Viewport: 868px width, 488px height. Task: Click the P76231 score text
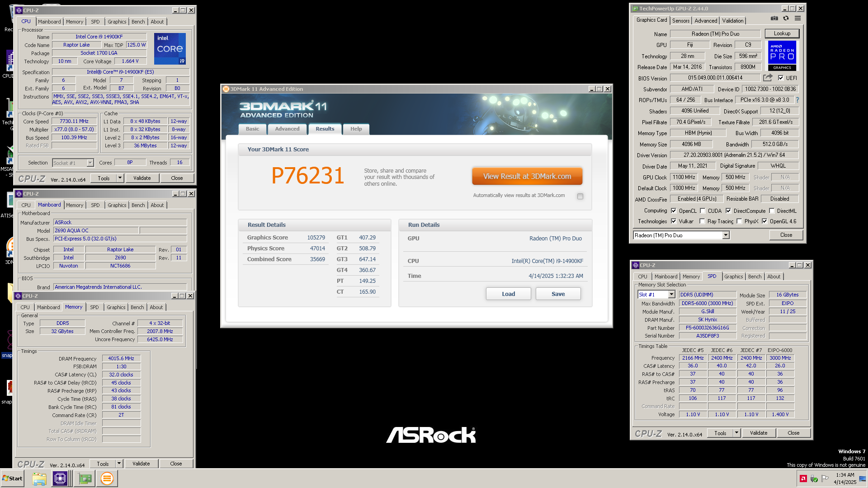click(x=307, y=176)
